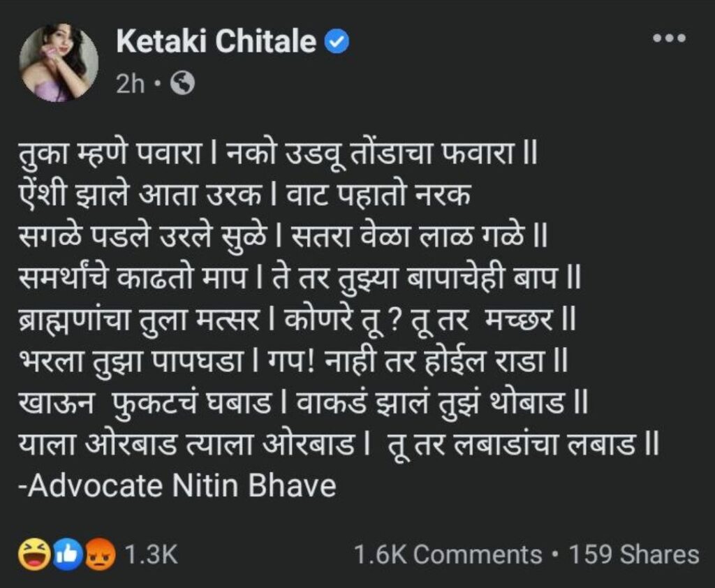Open the Ketaki Chitale profile name
The width and height of the screenshot is (715, 588).
(x=216, y=41)
